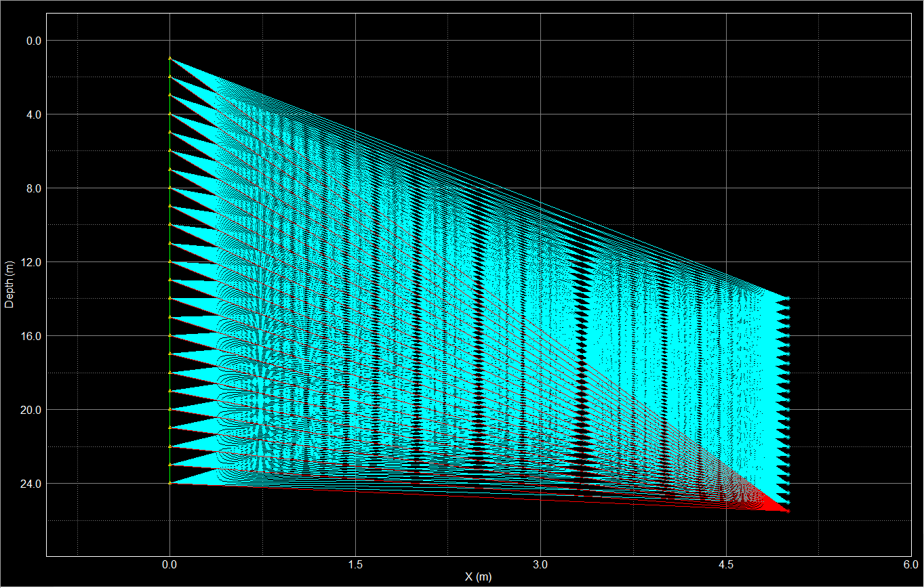This screenshot has width=924, height=588.
Task: Click the red bottommost receiver star marker
Action: (788, 511)
